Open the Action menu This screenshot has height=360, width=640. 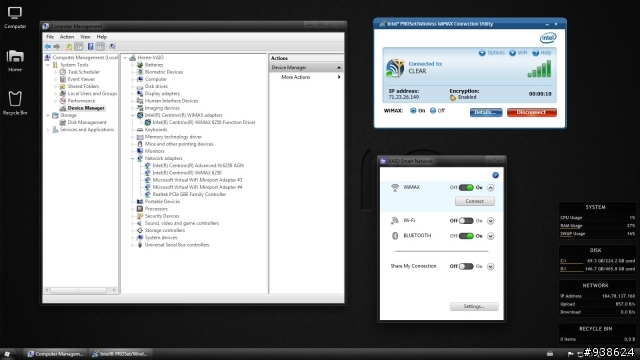(67, 37)
